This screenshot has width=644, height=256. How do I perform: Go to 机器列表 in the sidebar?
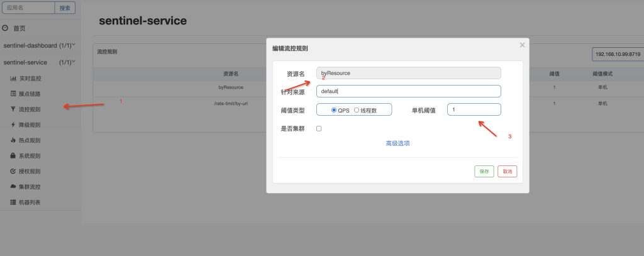tap(30, 203)
